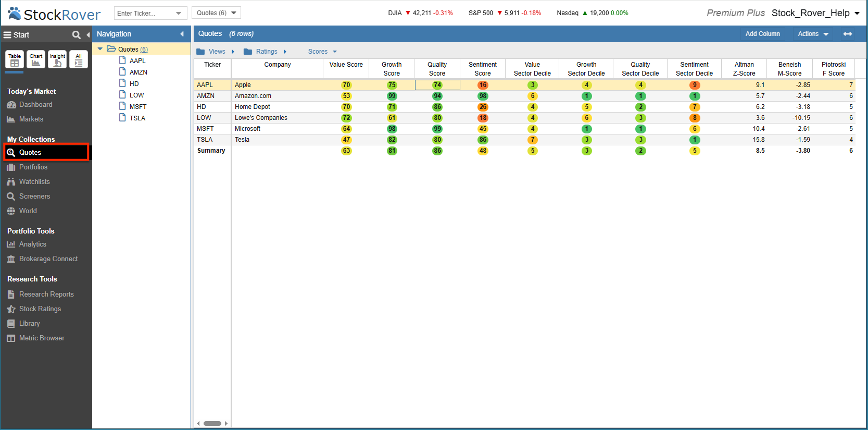Click the Add Column button
Screen dimensions: 868x430
762,34
